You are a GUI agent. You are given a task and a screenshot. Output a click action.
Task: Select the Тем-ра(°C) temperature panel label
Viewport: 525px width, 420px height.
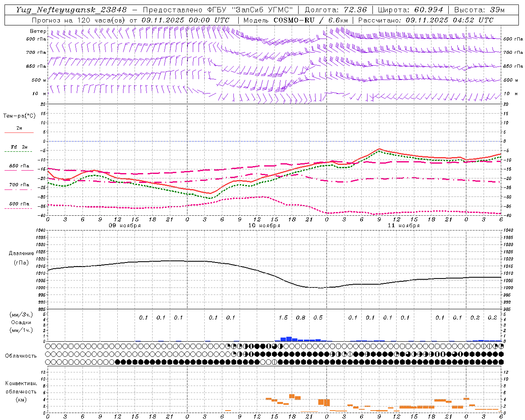(19, 116)
